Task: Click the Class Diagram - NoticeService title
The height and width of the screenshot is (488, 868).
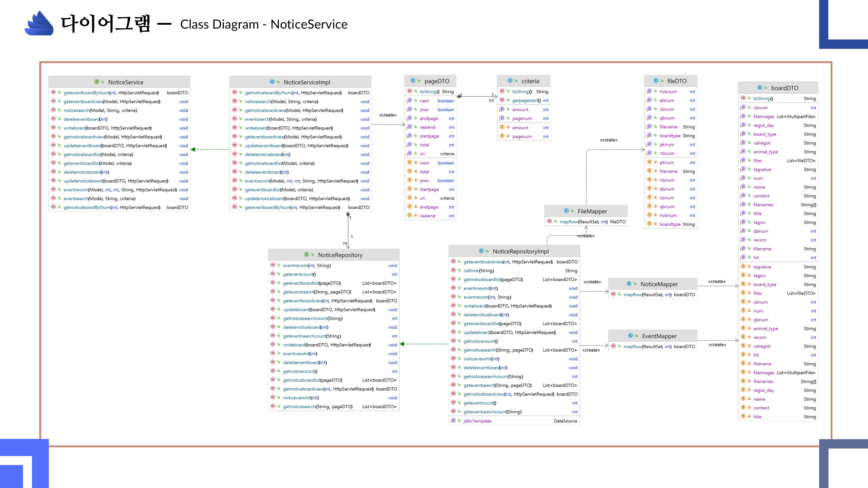Action: [264, 24]
